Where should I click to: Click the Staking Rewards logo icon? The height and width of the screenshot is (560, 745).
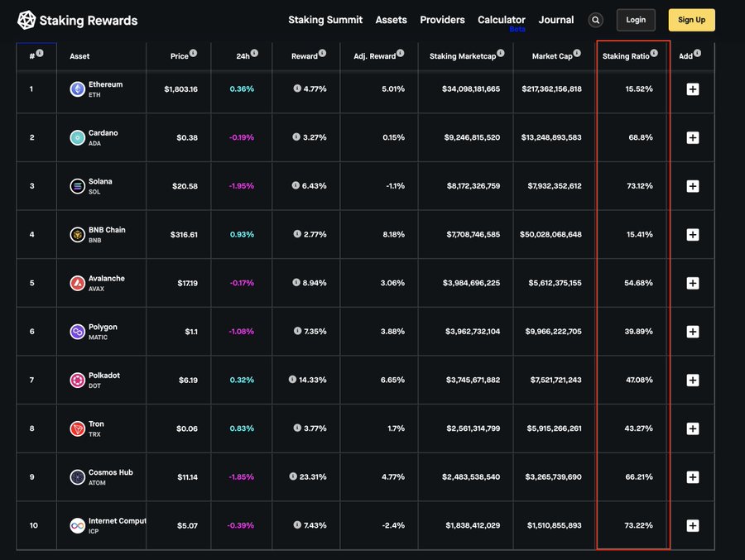tap(26, 20)
